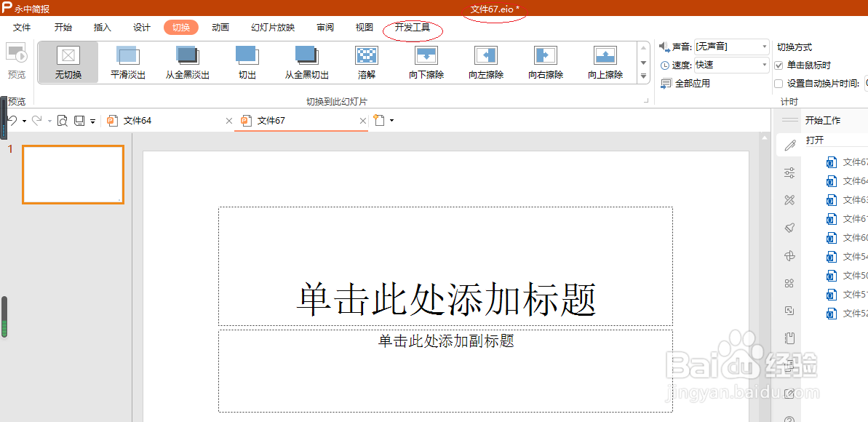Close the 文件64 document tab
Screen dimensions: 868x422
coord(229,121)
